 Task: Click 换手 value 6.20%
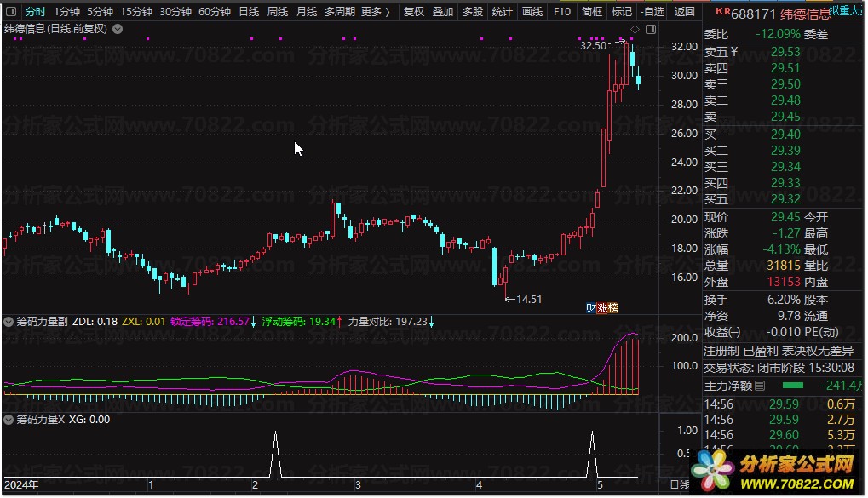pos(784,300)
